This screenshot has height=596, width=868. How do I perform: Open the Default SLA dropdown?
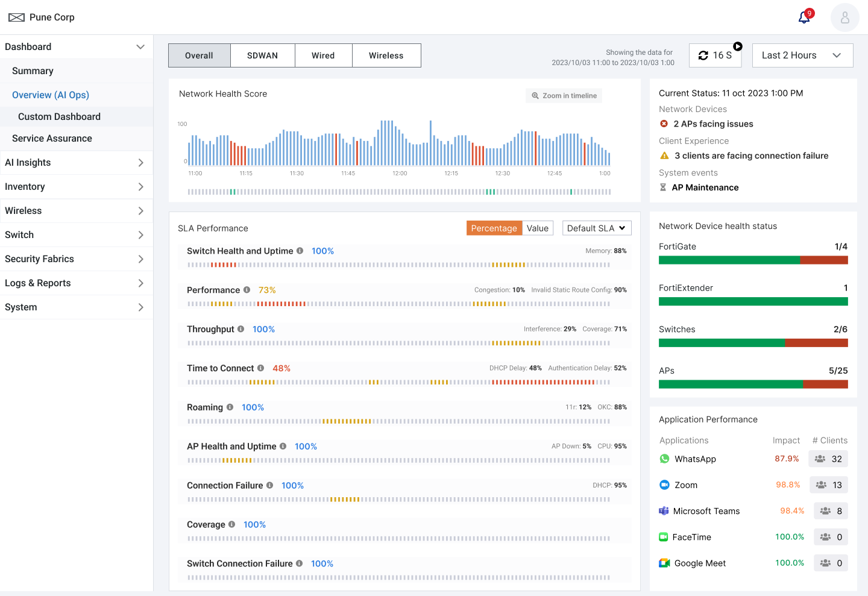coord(596,228)
